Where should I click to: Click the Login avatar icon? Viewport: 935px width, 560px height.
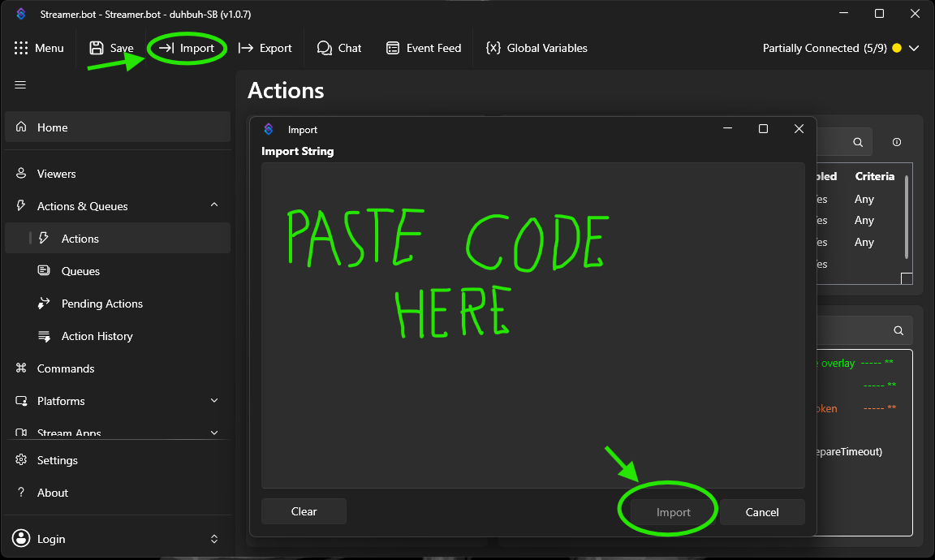[x=21, y=538]
